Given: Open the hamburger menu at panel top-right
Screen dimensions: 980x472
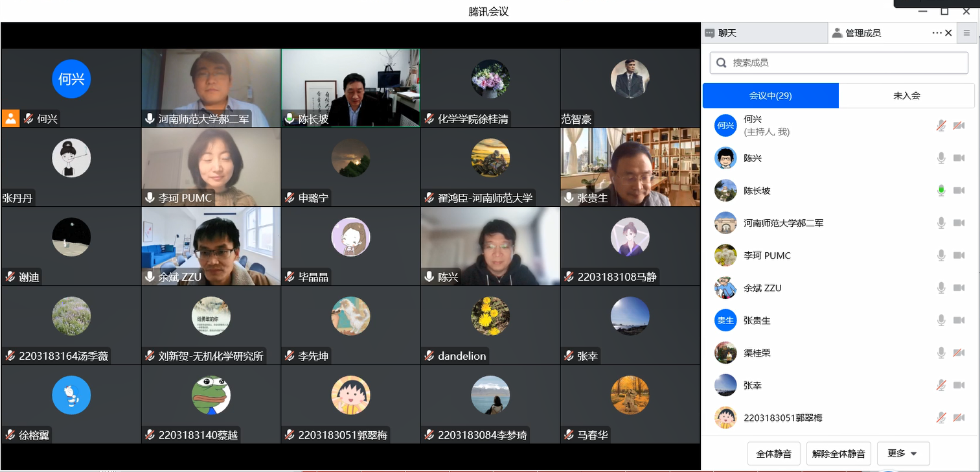Looking at the screenshot, I should (966, 33).
